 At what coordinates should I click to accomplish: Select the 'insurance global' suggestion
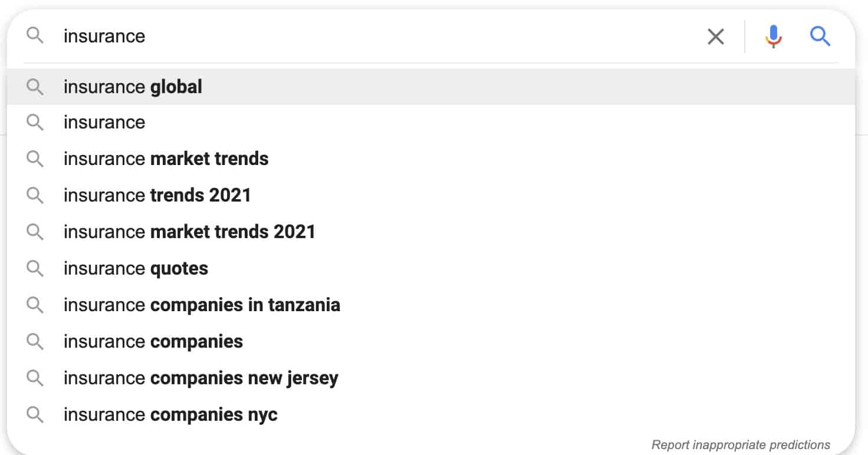132,87
